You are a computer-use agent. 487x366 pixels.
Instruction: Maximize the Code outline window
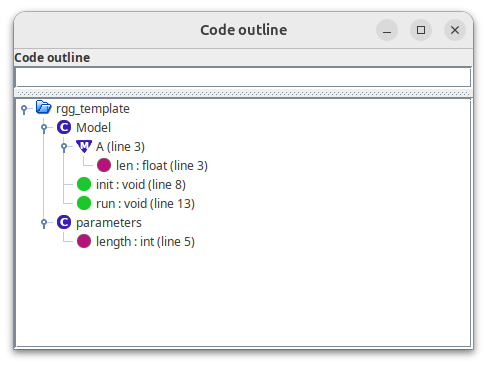tap(421, 30)
